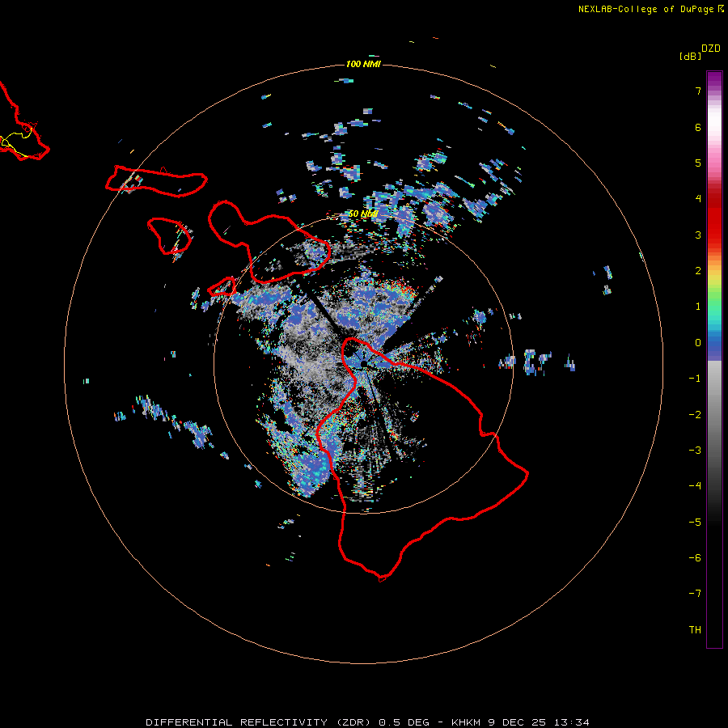728x728 pixels.
Task: Click the radar site black dot at center
Action: (x=363, y=364)
